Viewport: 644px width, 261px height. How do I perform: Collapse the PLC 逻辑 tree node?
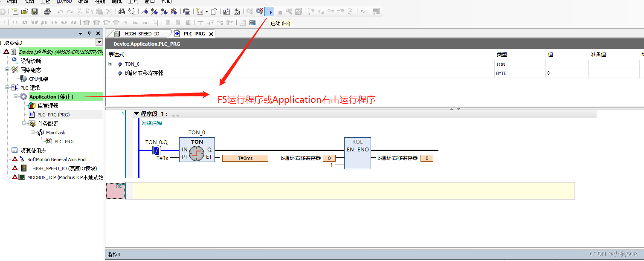point(7,87)
